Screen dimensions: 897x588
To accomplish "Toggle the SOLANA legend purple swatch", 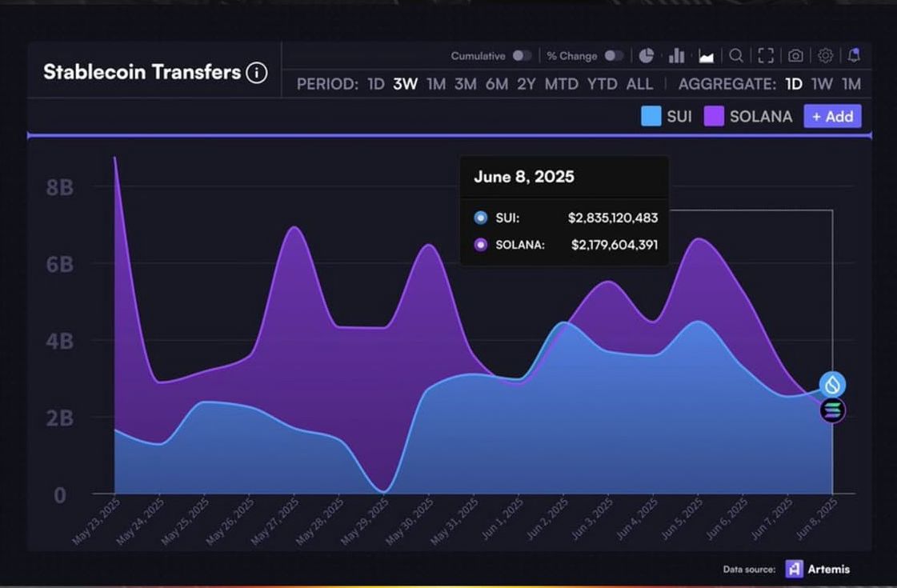I will click(714, 116).
